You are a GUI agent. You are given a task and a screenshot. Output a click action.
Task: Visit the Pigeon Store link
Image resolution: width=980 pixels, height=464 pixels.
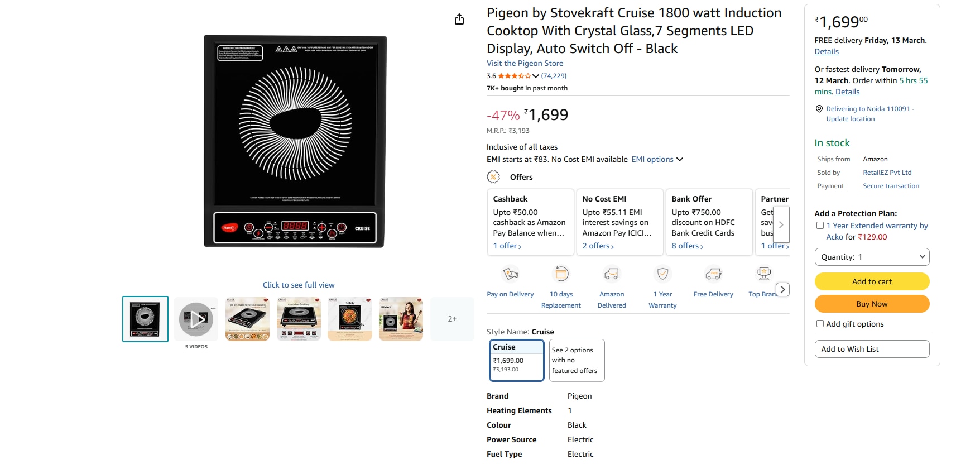(525, 64)
